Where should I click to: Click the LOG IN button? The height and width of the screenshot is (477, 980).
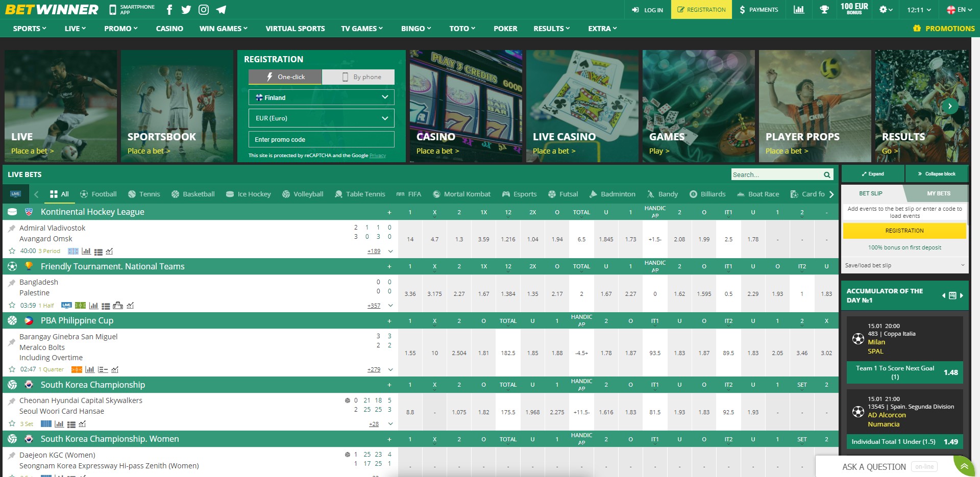[648, 10]
